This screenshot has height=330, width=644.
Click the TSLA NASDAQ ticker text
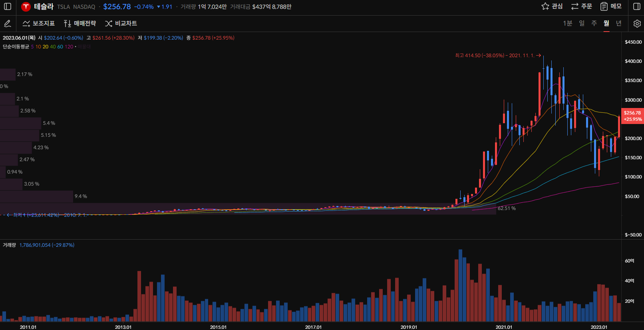(x=76, y=7)
